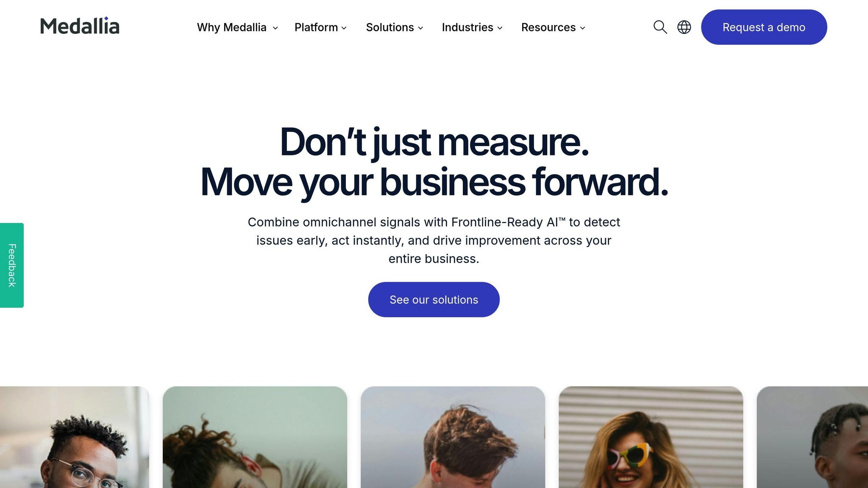Open the Why Medallia menu
The width and height of the screenshot is (868, 488).
[x=231, y=27]
